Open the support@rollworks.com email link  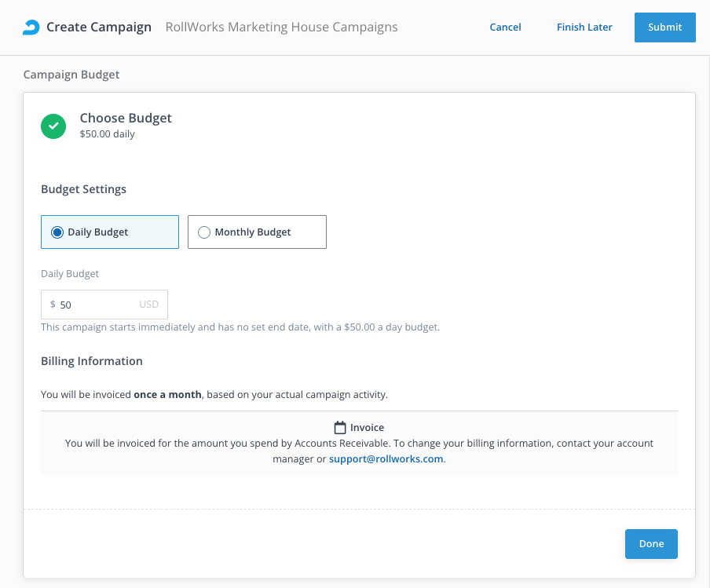(x=386, y=459)
